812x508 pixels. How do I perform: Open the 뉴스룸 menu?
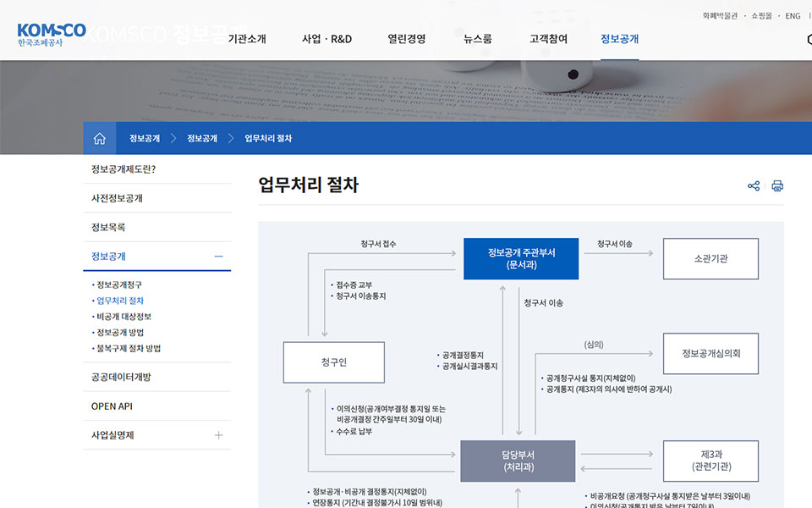click(x=477, y=39)
